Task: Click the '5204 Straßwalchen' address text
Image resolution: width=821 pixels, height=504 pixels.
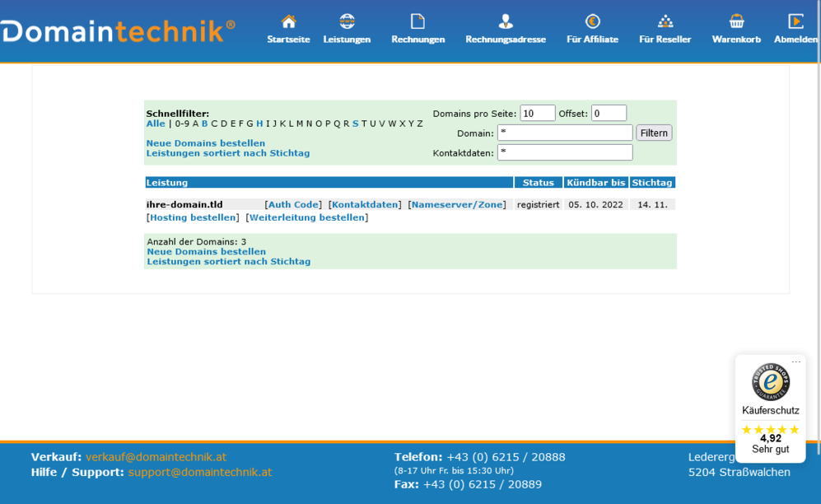Action: 739,472
